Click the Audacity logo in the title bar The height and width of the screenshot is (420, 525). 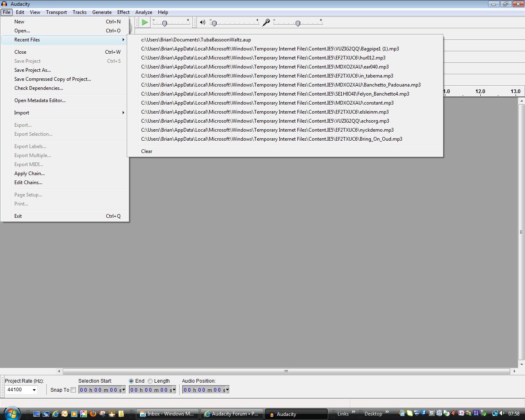coord(4,4)
